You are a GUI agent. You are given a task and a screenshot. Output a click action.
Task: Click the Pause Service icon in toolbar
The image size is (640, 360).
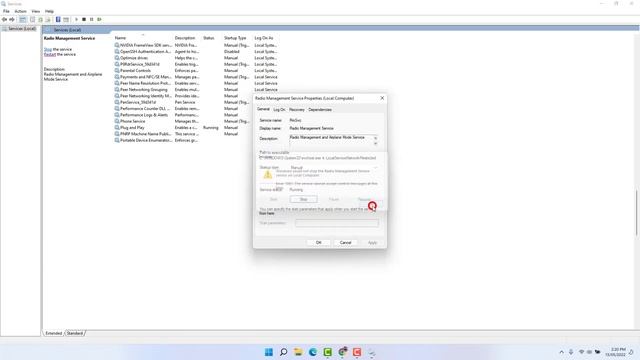91,20
